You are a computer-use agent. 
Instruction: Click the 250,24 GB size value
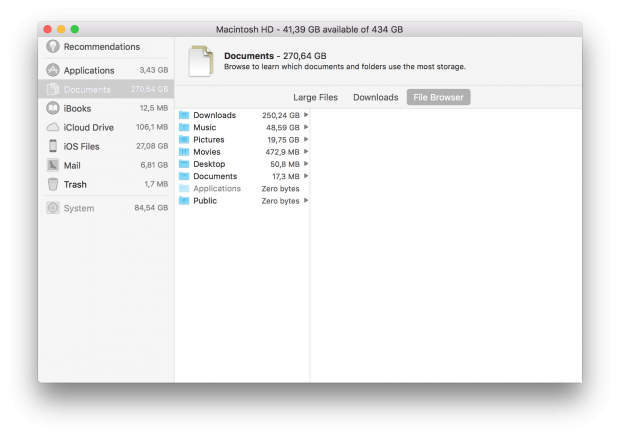point(281,115)
